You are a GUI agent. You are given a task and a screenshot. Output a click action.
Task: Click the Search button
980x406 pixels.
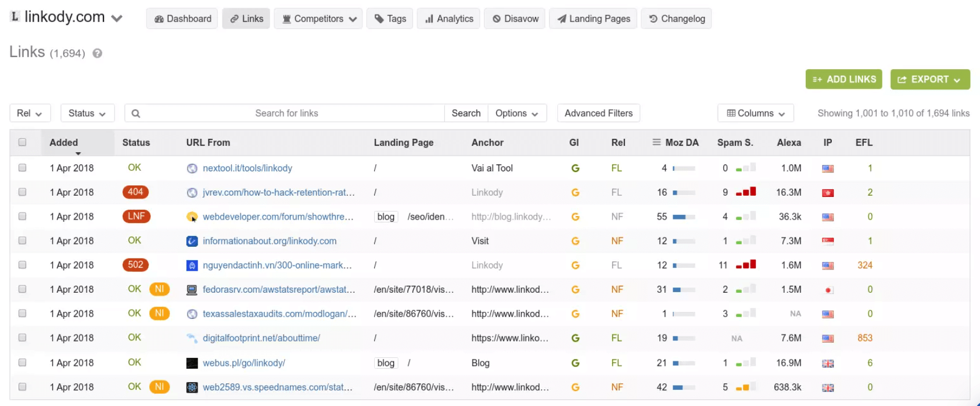(x=466, y=113)
